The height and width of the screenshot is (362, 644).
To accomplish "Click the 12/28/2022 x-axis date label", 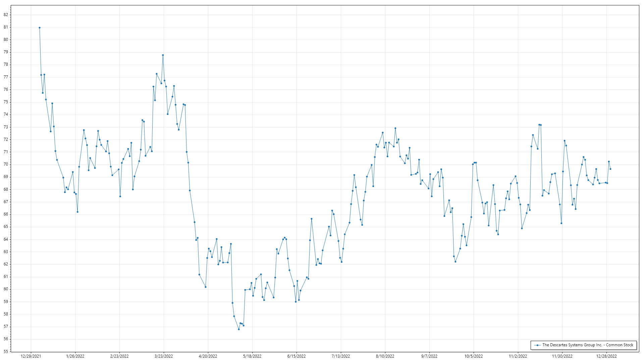I will [x=606, y=356].
